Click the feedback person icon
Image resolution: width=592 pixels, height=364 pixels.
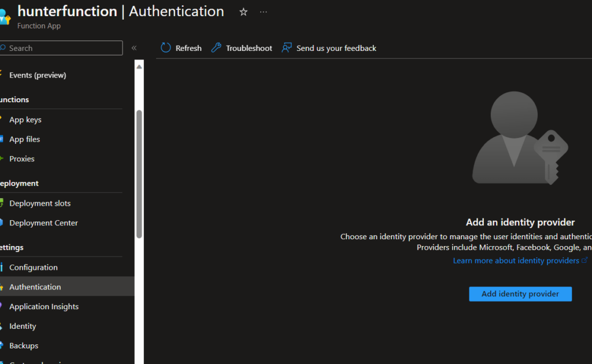[287, 48]
